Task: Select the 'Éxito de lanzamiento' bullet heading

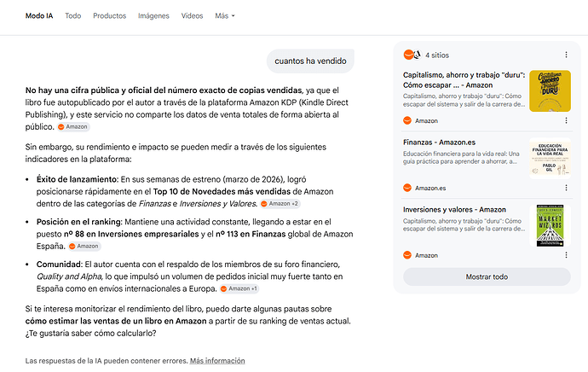Action: coord(78,179)
